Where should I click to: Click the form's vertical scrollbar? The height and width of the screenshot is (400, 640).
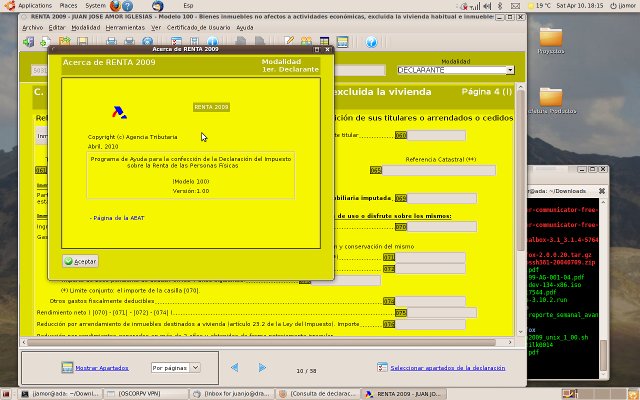[520, 171]
